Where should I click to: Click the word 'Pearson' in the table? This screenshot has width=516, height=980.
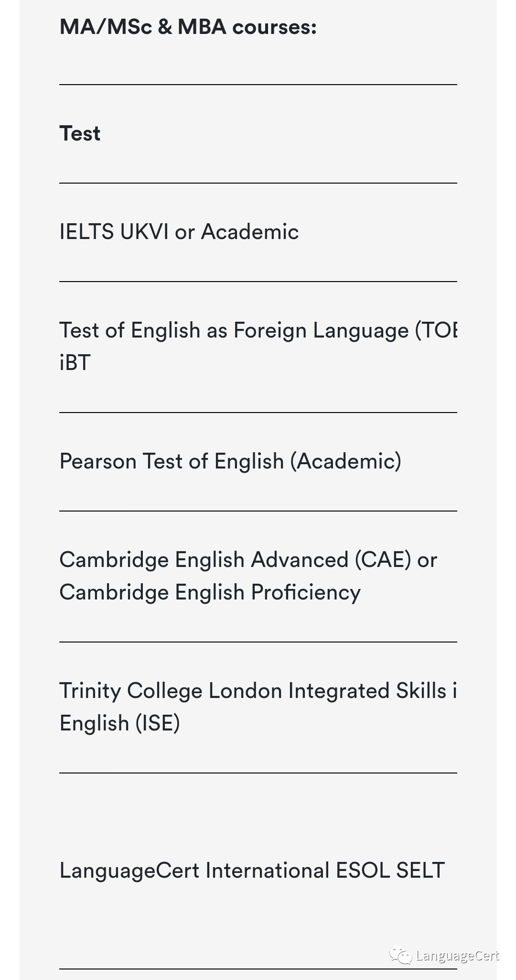click(98, 462)
